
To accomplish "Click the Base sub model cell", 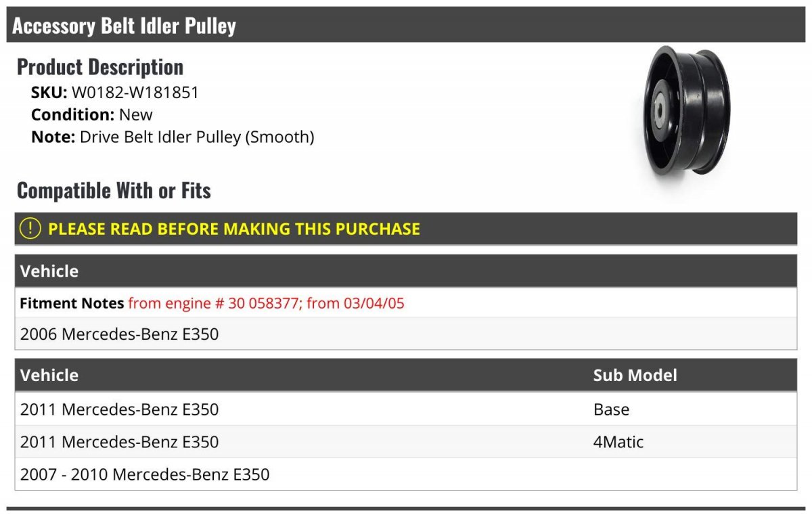I will (x=611, y=409).
